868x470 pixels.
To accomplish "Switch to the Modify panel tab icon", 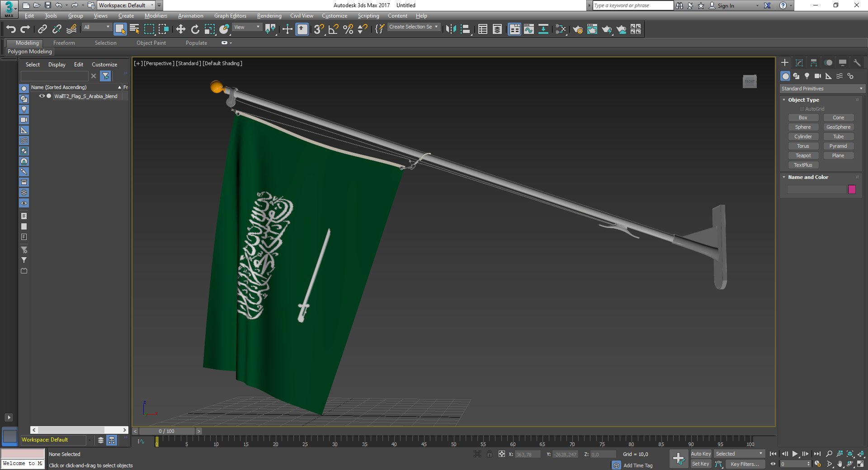I will point(799,63).
